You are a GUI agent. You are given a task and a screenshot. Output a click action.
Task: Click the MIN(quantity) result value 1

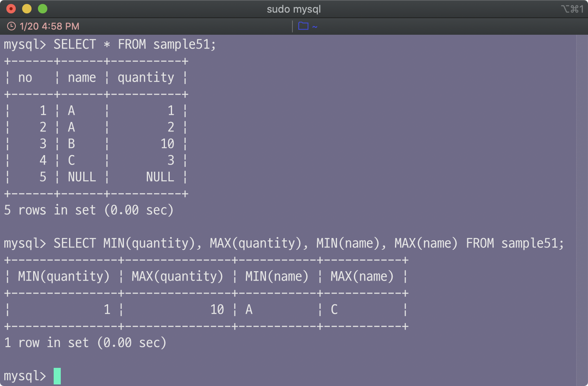(107, 309)
